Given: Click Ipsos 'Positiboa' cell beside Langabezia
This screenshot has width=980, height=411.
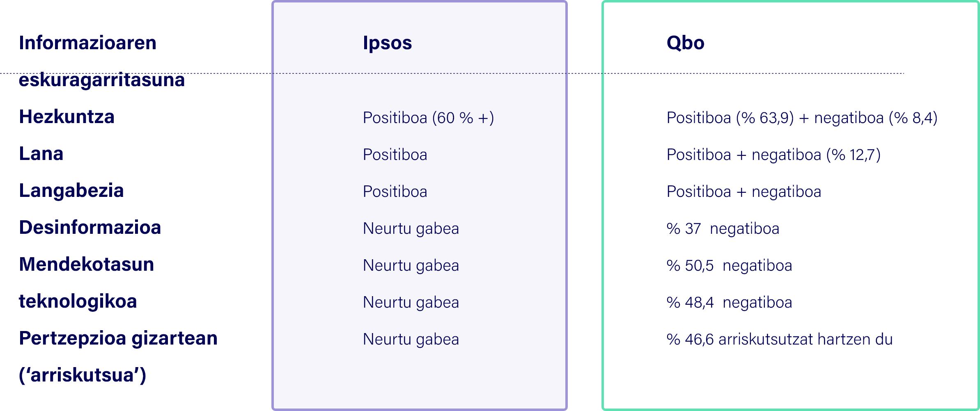Looking at the screenshot, I should tap(395, 192).
